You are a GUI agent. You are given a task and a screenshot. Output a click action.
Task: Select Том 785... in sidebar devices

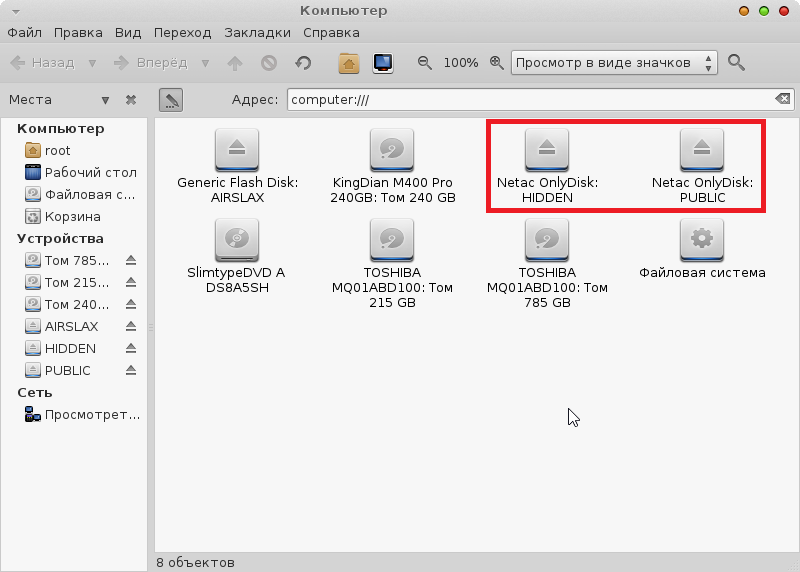(66, 260)
